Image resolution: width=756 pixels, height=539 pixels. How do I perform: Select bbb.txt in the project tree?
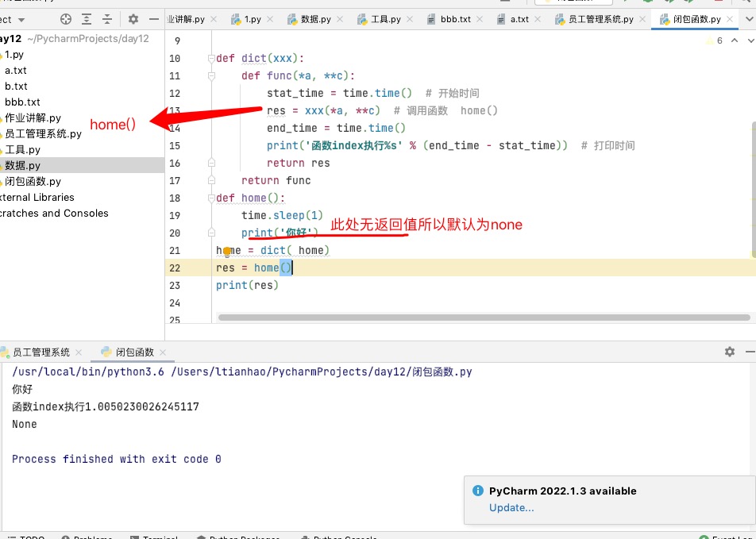(x=22, y=102)
